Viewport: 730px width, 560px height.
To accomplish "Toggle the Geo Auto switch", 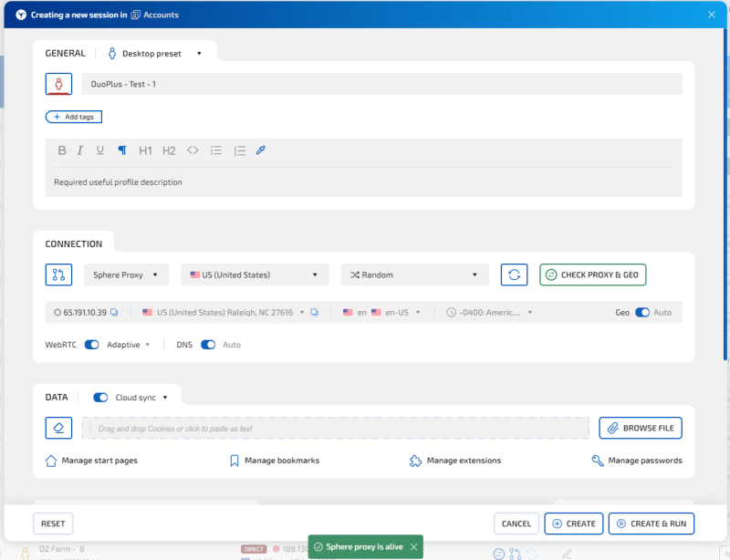I will point(642,312).
